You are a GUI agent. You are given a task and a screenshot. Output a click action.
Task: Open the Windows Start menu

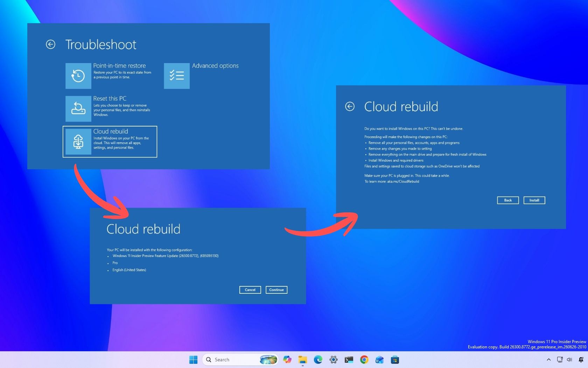coord(193,360)
